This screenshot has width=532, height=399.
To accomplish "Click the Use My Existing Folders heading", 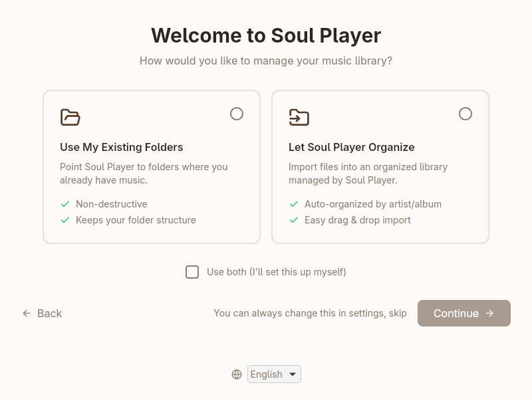I will pyautogui.click(x=122, y=147).
